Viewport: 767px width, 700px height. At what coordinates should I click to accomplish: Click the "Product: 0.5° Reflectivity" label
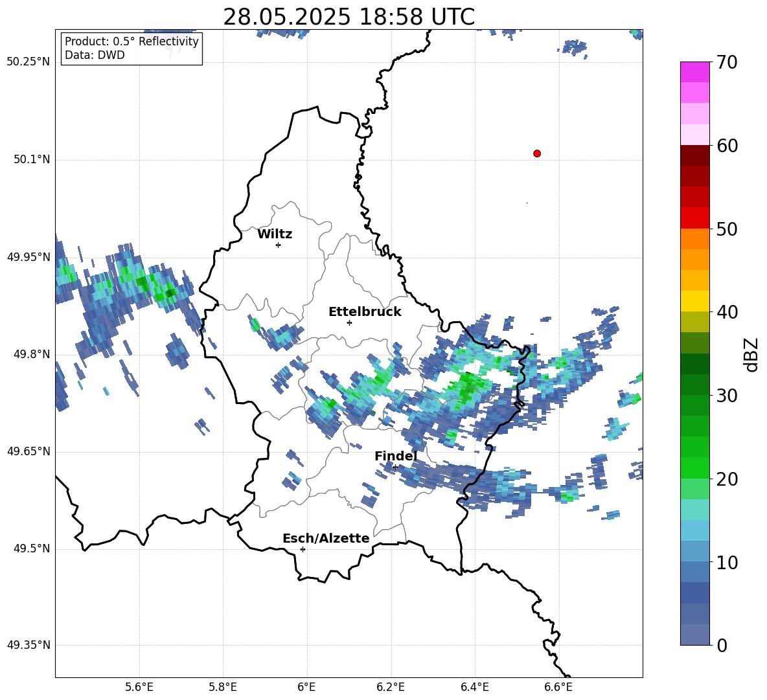132,41
